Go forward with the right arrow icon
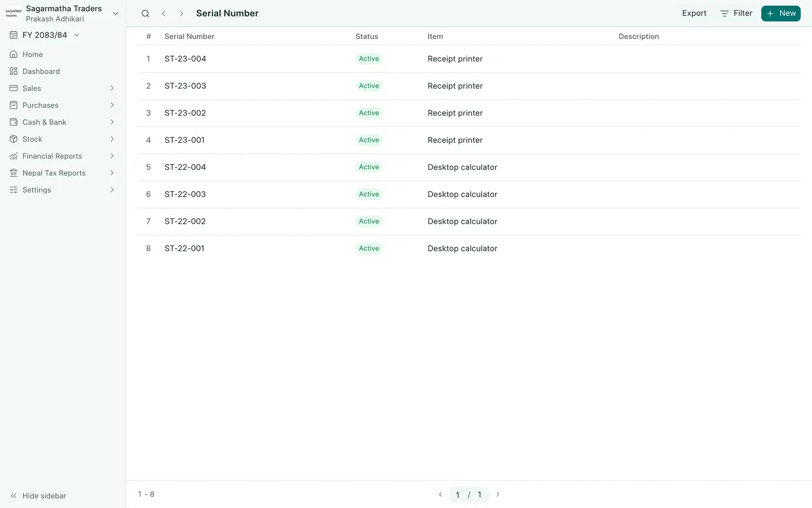This screenshot has width=812, height=508. coord(182,14)
